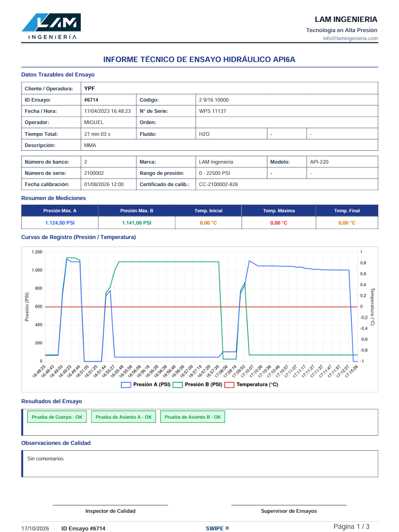Select bench serial number 2100002
The height and width of the screenshot is (532, 399).
tap(94, 173)
